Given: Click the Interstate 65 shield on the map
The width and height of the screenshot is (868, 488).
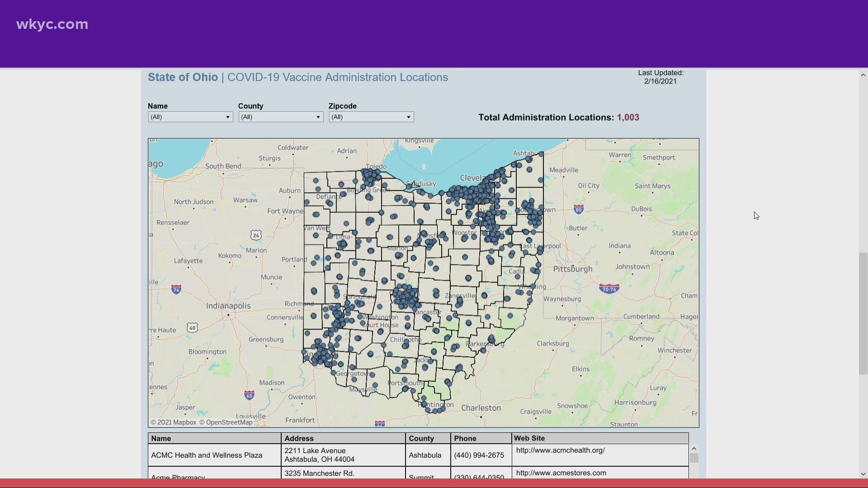Looking at the screenshot, I should (x=249, y=395).
